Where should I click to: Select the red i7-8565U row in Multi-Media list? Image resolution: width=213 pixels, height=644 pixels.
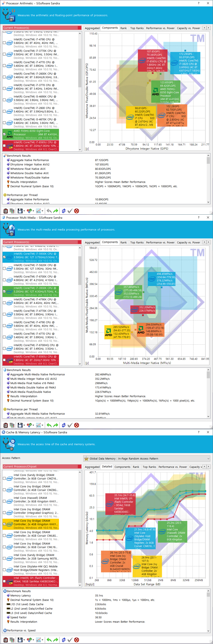point(31,360)
